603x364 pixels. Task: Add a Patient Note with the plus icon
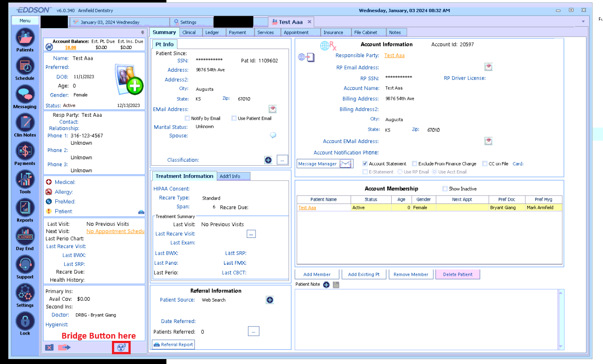(326, 285)
